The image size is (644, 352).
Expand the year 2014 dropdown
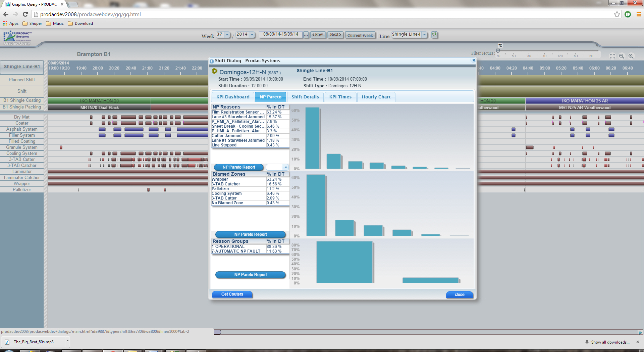[252, 35]
